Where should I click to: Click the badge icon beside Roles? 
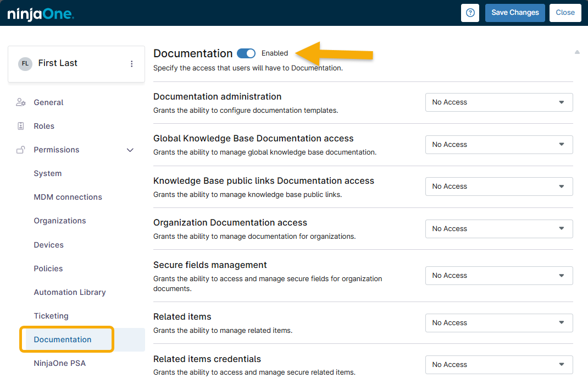[20, 126]
